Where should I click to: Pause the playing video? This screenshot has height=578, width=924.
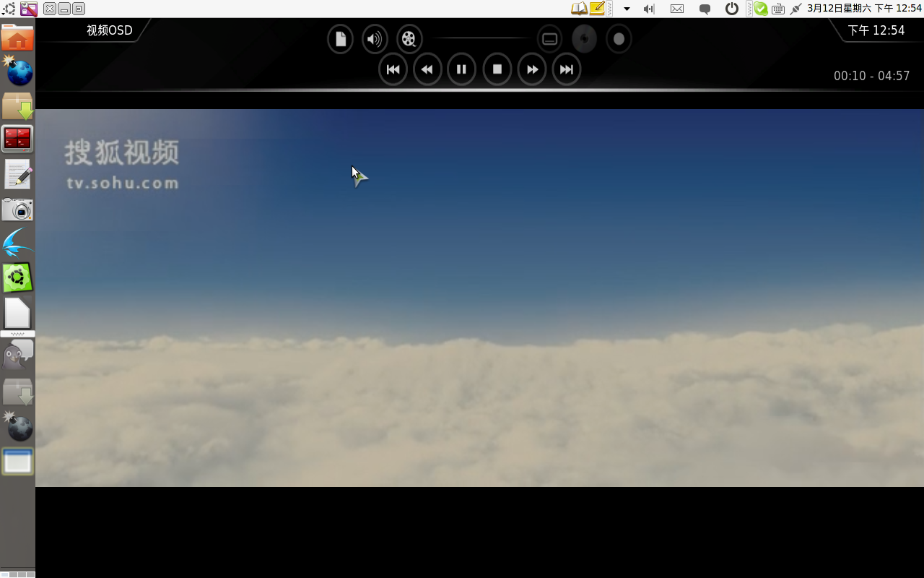(x=462, y=70)
